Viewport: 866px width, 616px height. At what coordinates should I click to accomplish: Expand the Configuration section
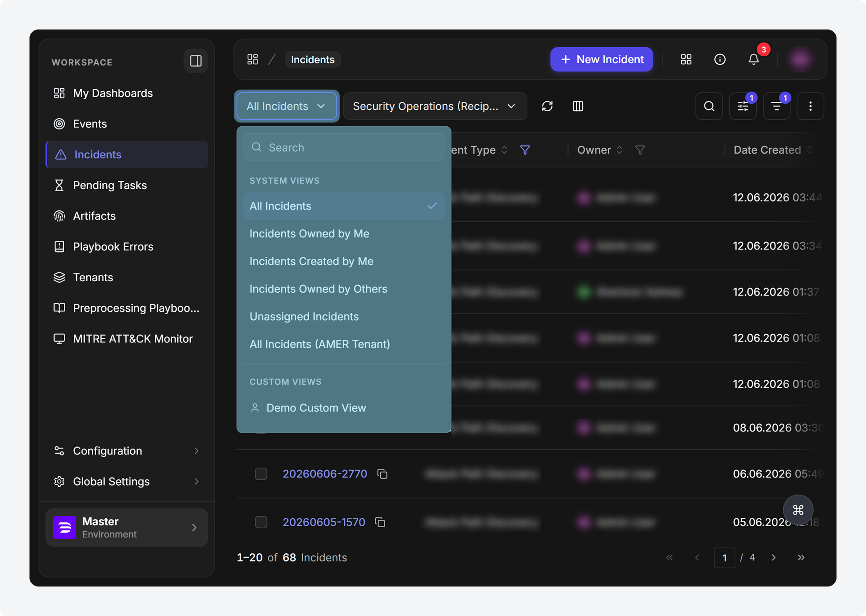[x=127, y=451]
